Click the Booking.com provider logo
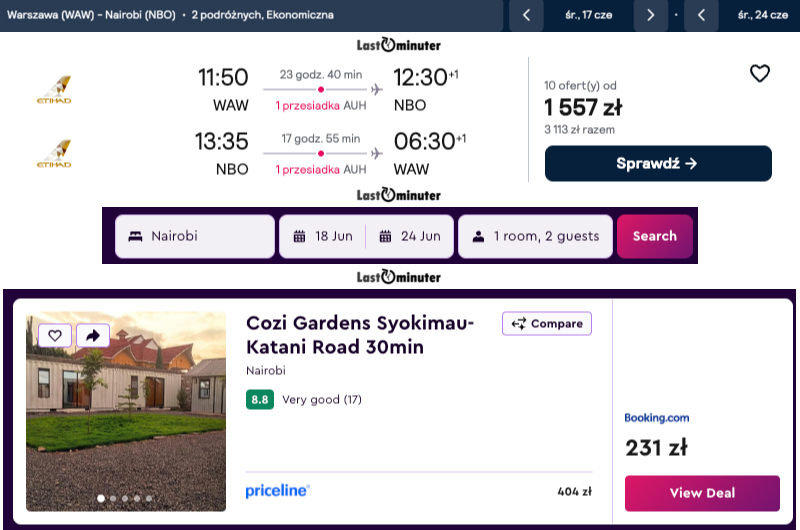Image resolution: width=800 pixels, height=530 pixels. pyautogui.click(x=657, y=418)
